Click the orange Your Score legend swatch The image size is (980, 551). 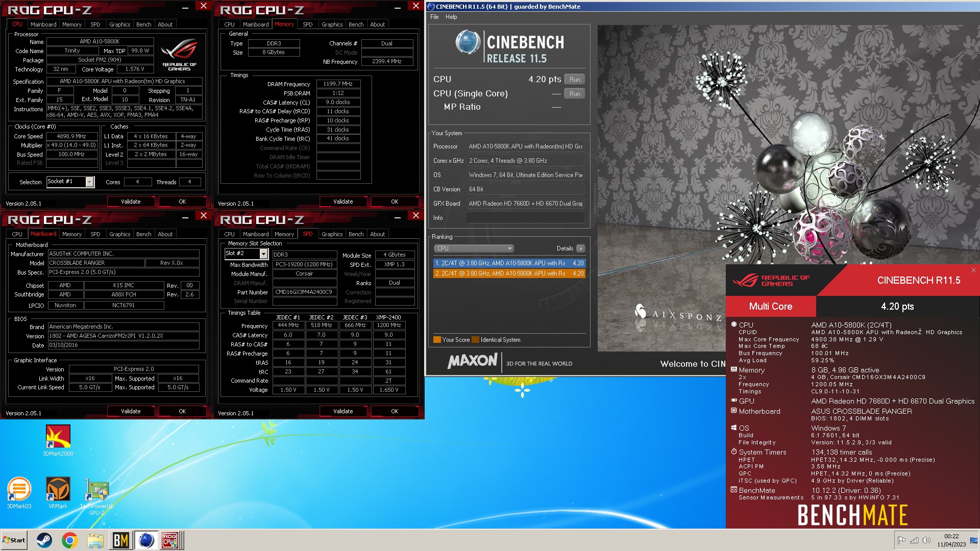pyautogui.click(x=437, y=340)
